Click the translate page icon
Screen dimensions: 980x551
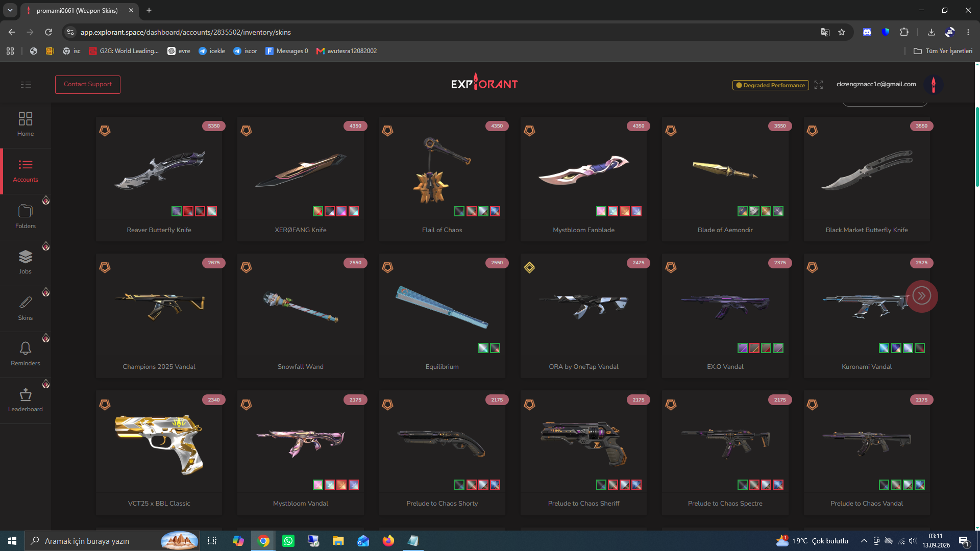pyautogui.click(x=825, y=32)
